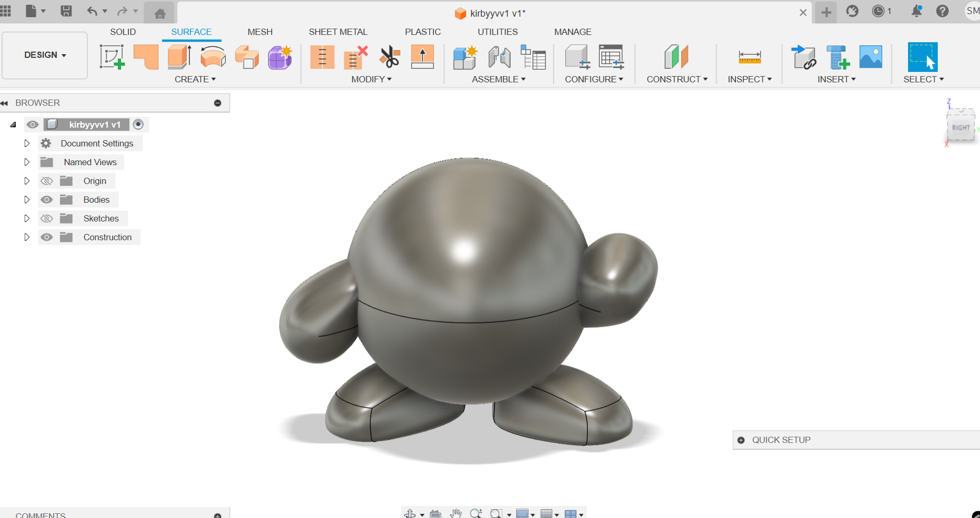Click the Insert fastener bolt icon
The width and height of the screenshot is (980, 518).
[x=838, y=57]
